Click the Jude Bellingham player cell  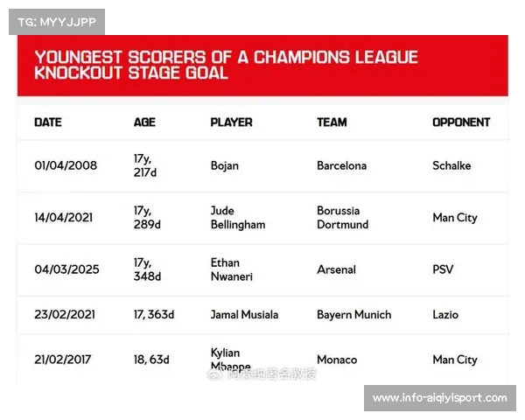(238, 218)
